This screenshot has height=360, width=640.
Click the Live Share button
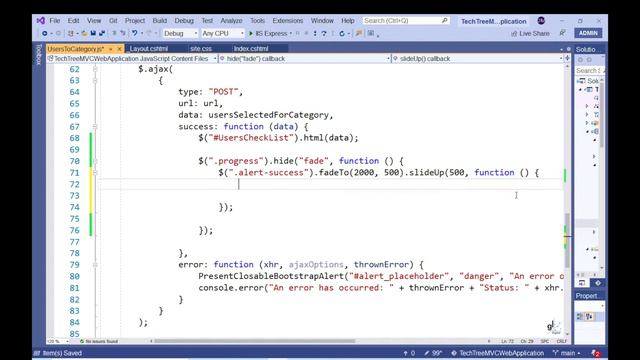click(x=530, y=33)
